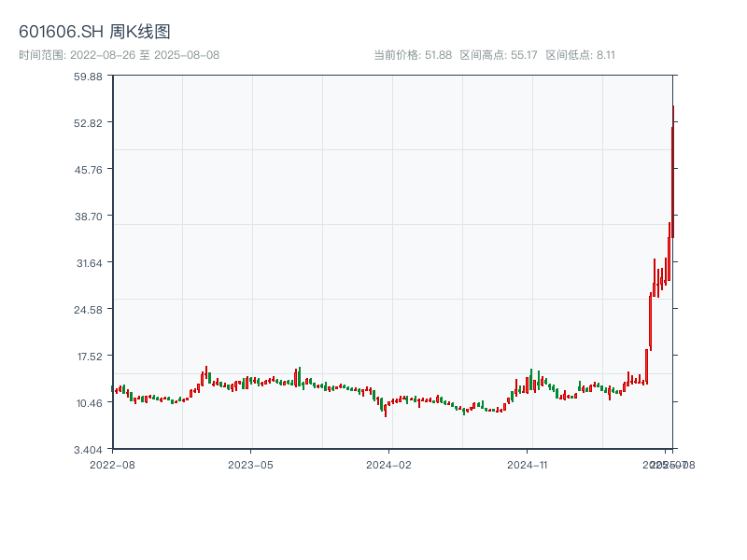This screenshot has height=560, width=747.
Task: Click the x-axis label 2022-08
Action: click(x=112, y=465)
